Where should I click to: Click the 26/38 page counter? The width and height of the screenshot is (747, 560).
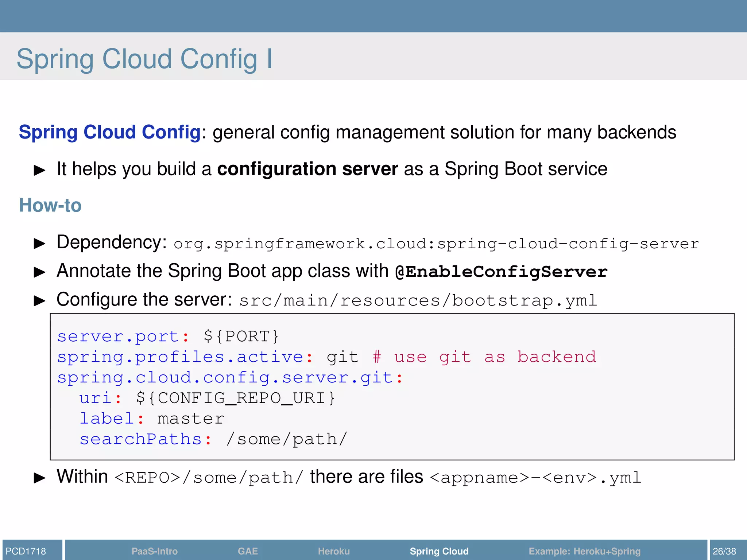(724, 551)
